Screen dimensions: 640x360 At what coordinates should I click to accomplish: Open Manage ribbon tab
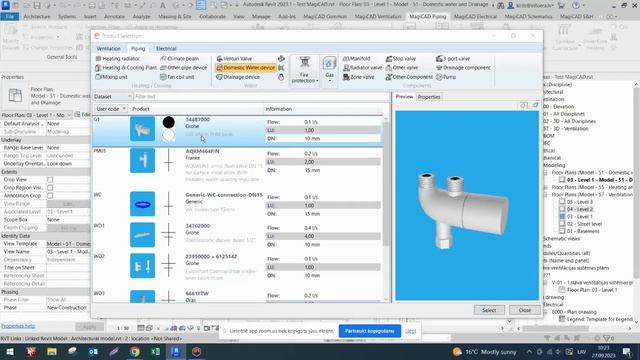(261, 17)
